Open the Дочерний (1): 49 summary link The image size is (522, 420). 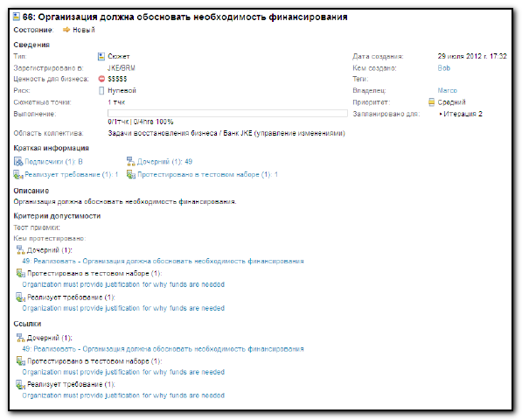point(164,162)
